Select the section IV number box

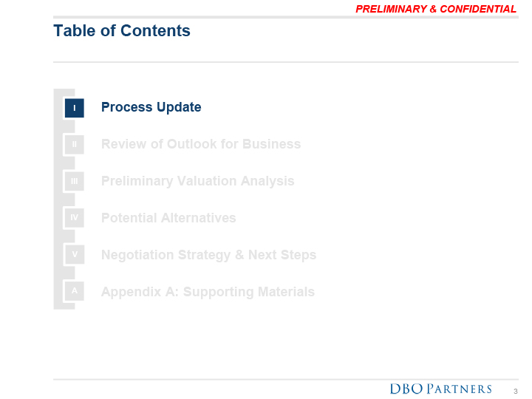[x=74, y=219]
